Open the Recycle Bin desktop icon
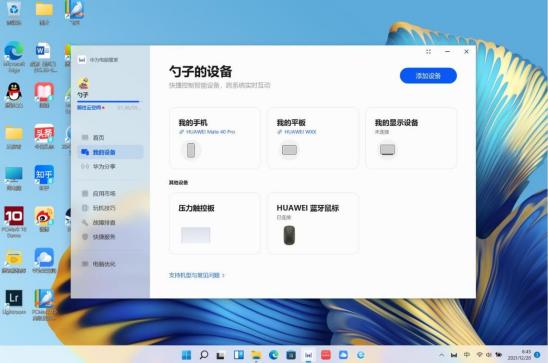This screenshot has height=363, width=548. click(14, 13)
